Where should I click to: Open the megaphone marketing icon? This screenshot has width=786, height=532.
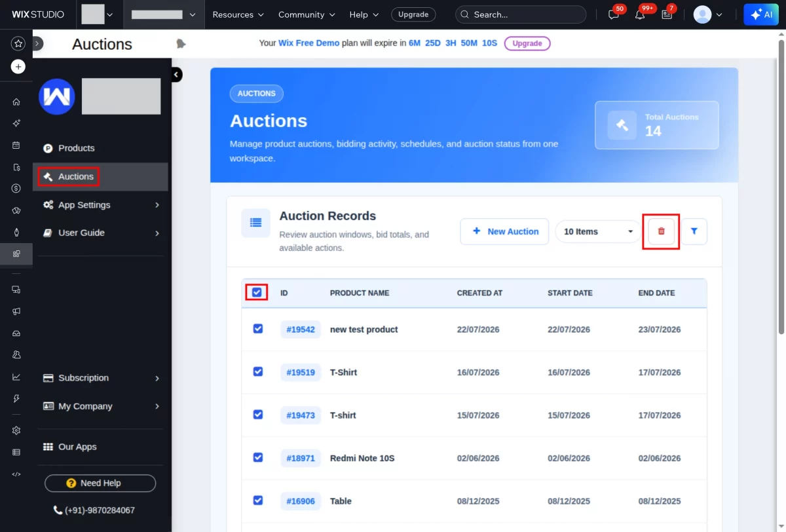16,311
